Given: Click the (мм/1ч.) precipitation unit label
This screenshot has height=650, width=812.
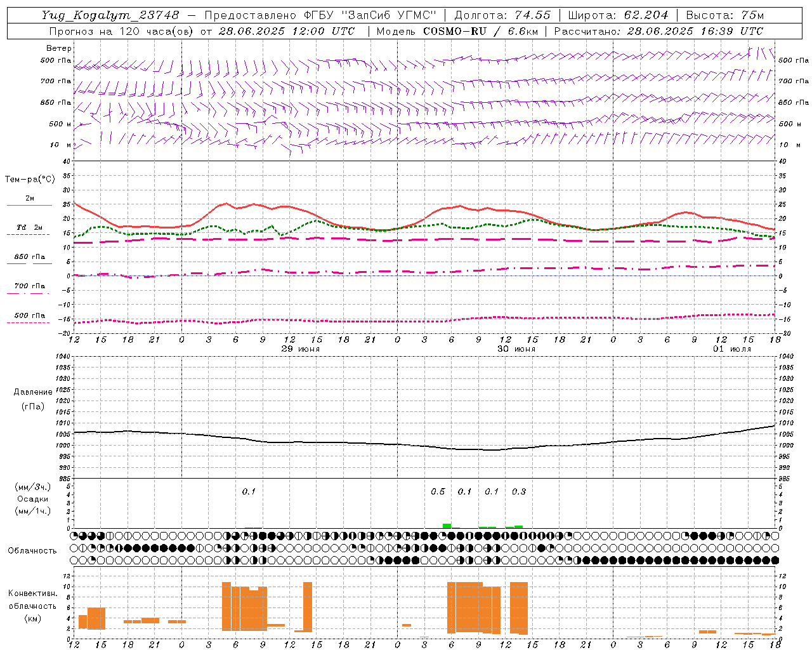Looking at the screenshot, I should click(x=33, y=511).
